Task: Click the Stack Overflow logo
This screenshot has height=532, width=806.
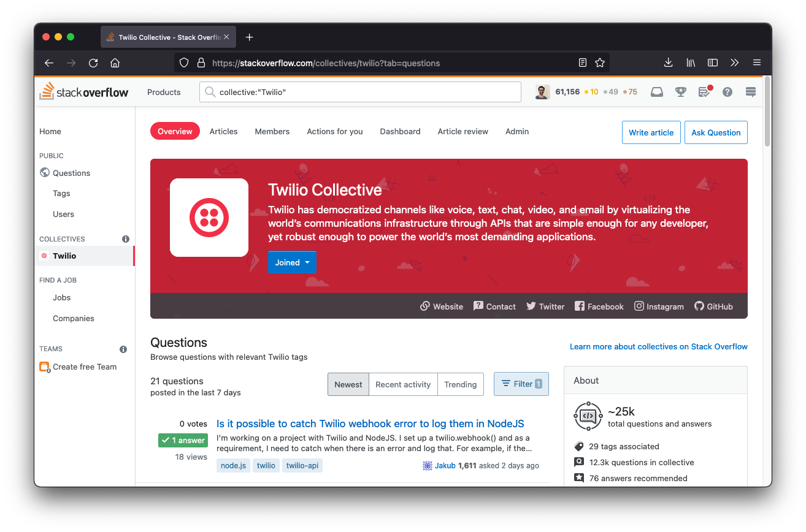Action: pyautogui.click(x=84, y=91)
